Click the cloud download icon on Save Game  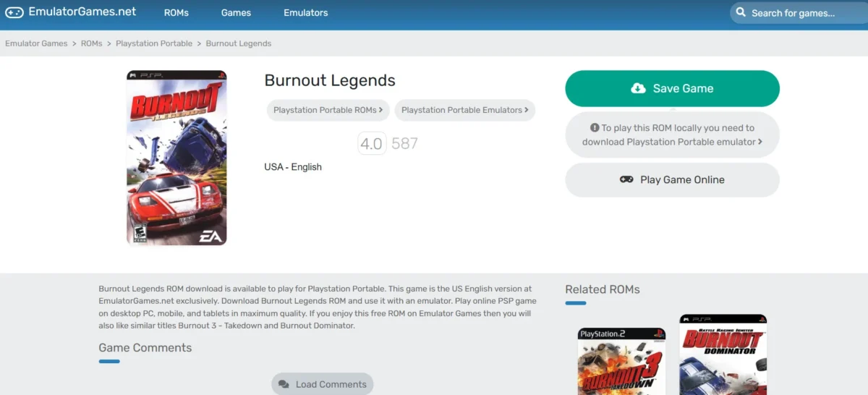tap(638, 88)
